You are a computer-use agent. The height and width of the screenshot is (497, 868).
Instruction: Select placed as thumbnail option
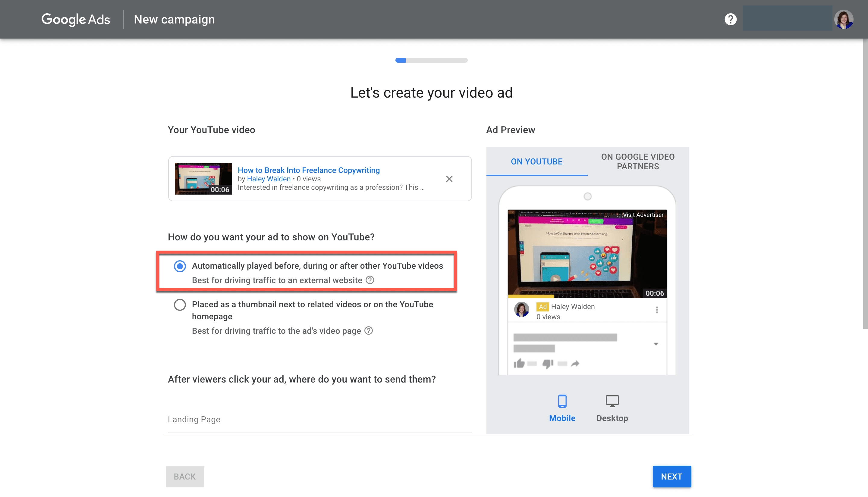(180, 305)
